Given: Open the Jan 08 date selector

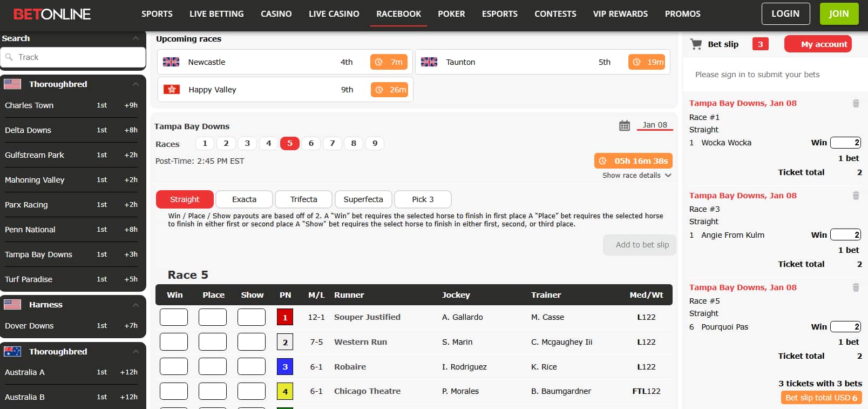Looking at the screenshot, I should point(655,125).
